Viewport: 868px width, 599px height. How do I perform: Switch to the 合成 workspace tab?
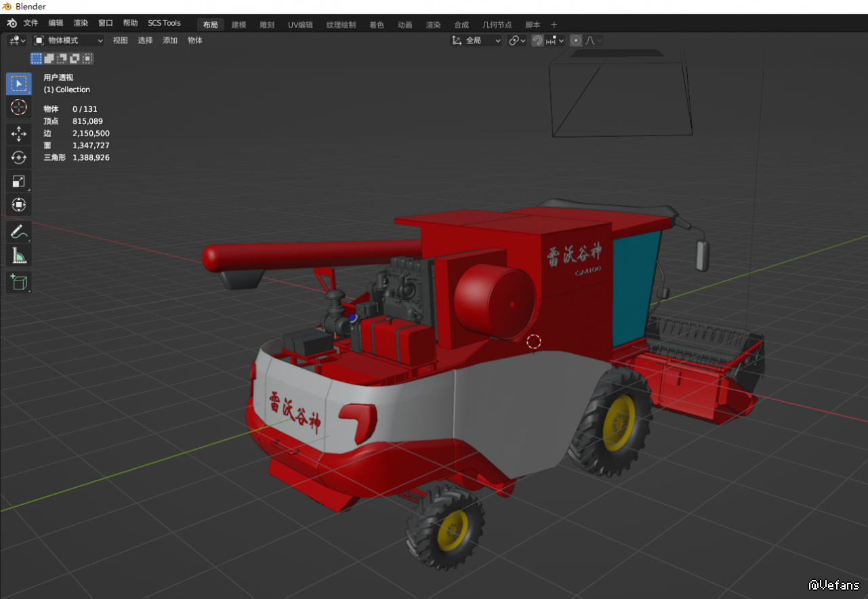coord(461,25)
